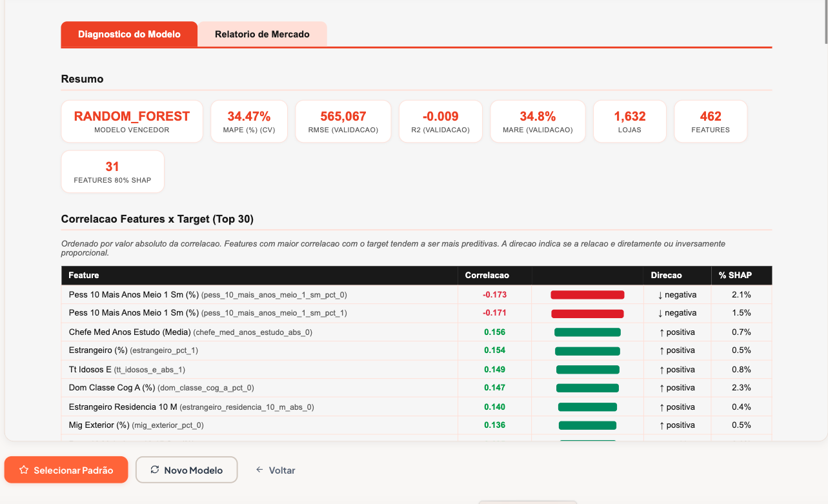Screen dimensions: 828x504
Task: Click the correlation value 0.147
Action: click(x=494, y=388)
